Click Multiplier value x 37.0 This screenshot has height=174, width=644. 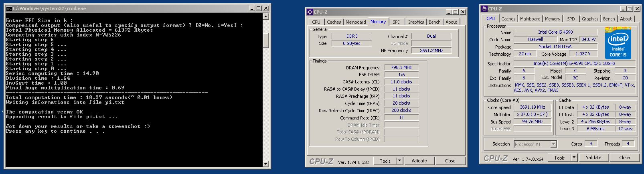(x=532, y=114)
